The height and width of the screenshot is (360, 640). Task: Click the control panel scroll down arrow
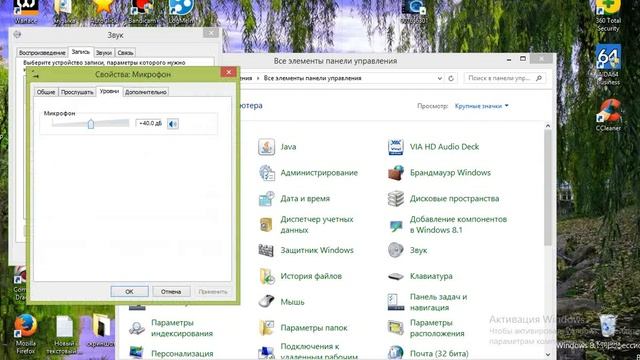point(548,355)
